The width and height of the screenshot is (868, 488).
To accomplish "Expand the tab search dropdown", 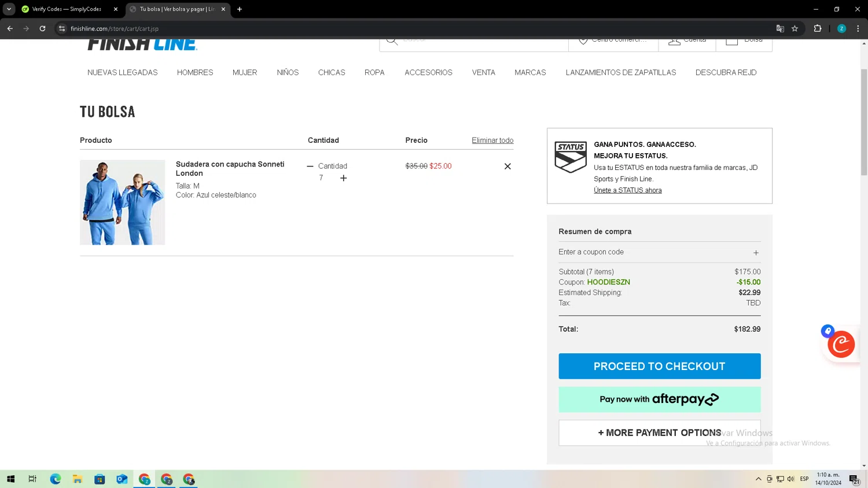I will 9,9.
